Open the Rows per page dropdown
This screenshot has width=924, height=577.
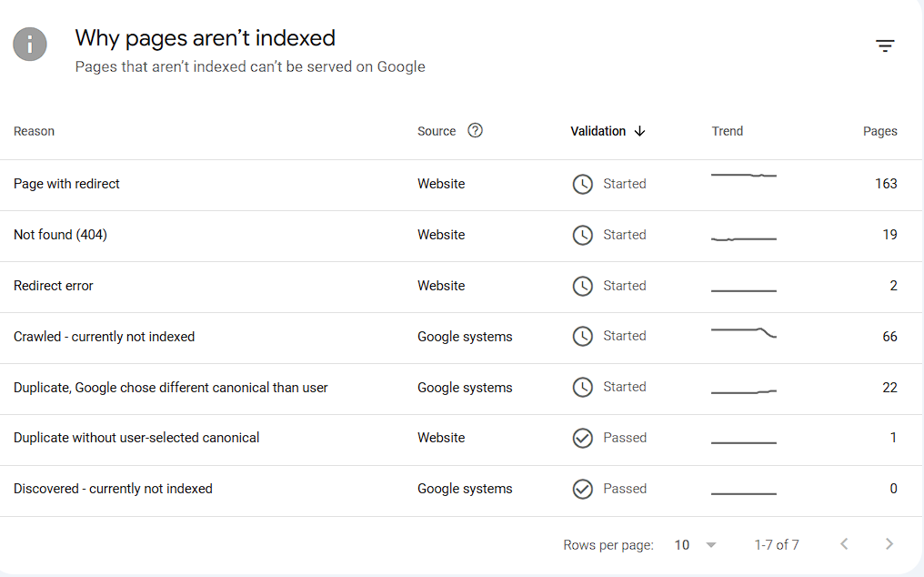pyautogui.click(x=695, y=545)
